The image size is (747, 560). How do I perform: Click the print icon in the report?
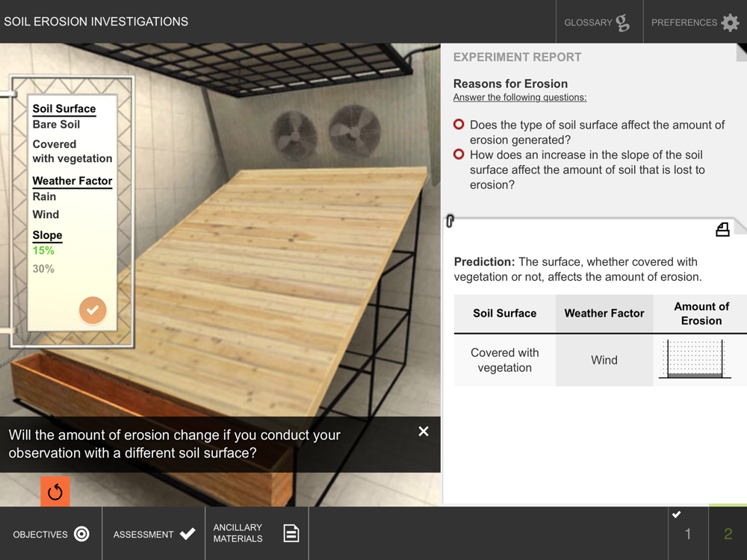(722, 229)
